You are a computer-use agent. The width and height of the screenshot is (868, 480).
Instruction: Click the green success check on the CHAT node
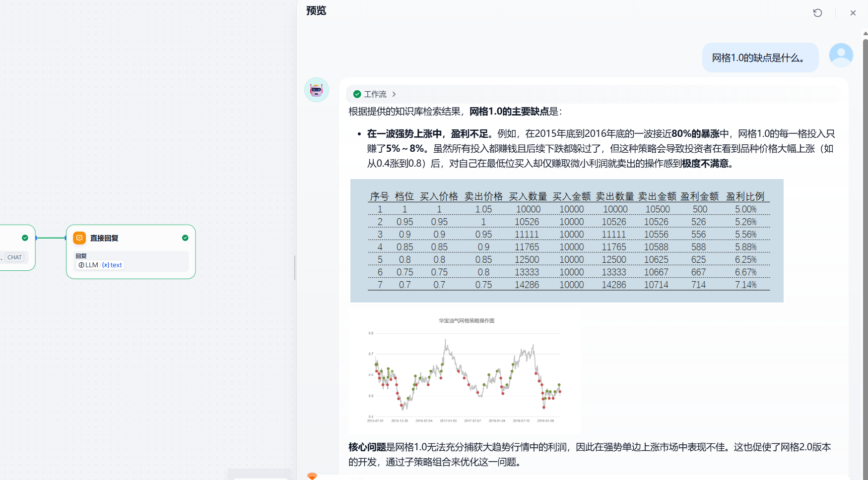pos(25,238)
